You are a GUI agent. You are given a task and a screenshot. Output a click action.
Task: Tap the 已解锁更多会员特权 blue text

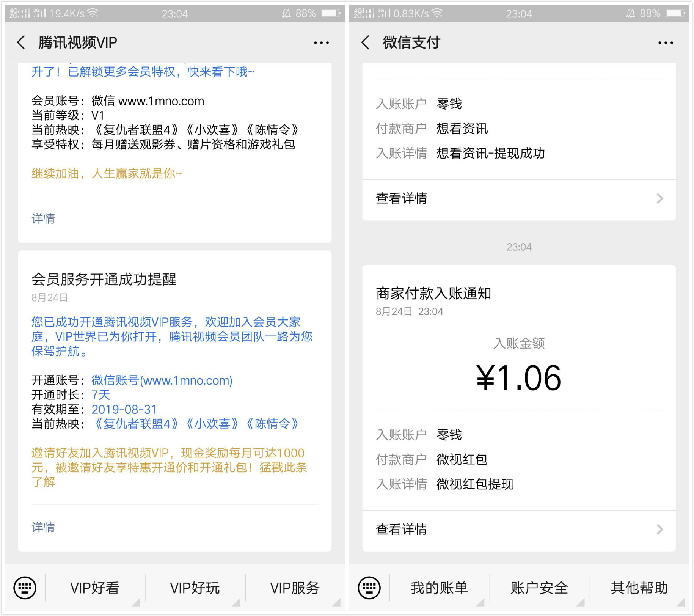[x=143, y=72]
